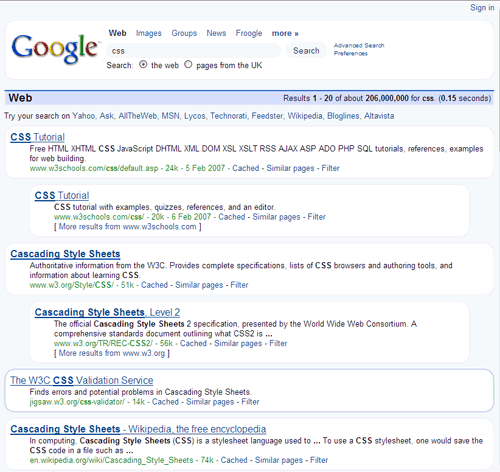The width and height of the screenshot is (500, 472).
Task: Open Similar pages for w3schools default.asp result
Action: pyautogui.click(x=290, y=168)
